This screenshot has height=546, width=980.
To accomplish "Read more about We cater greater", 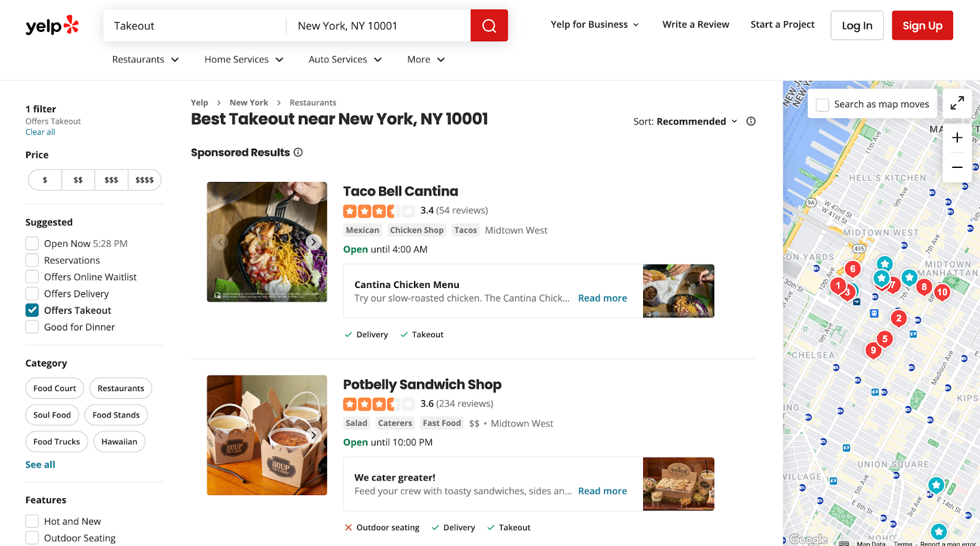I will click(603, 491).
